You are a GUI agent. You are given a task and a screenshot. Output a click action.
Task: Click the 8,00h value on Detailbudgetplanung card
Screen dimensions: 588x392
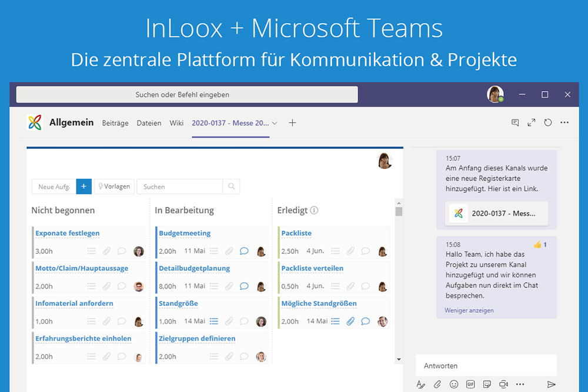click(x=167, y=286)
